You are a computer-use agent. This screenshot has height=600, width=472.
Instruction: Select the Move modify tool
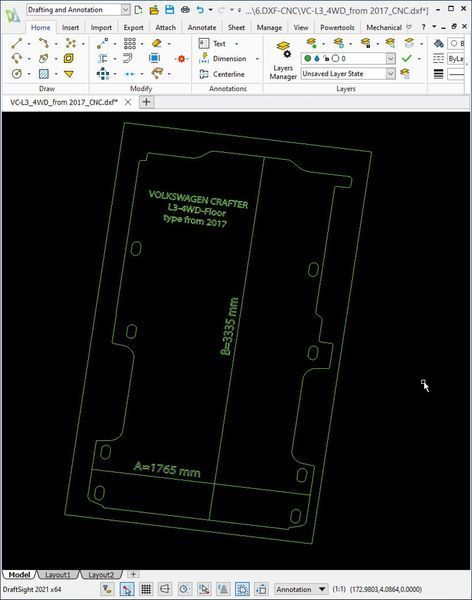pyautogui.click(x=102, y=43)
